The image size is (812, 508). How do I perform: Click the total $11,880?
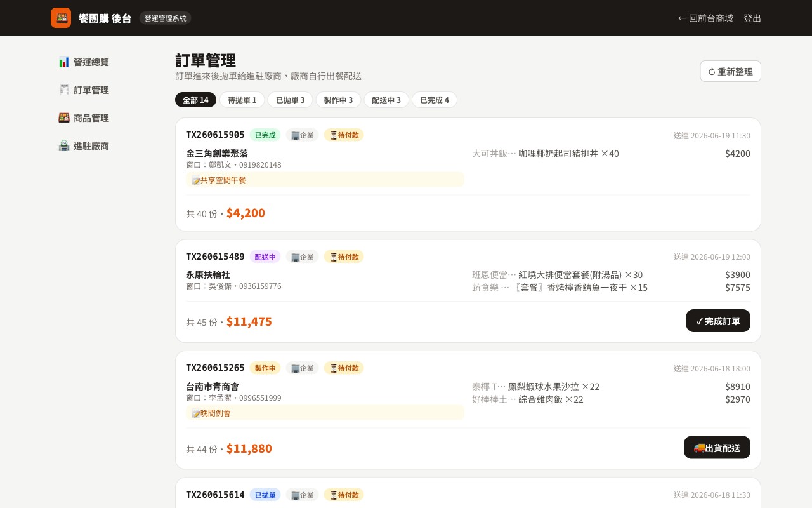[249, 448]
